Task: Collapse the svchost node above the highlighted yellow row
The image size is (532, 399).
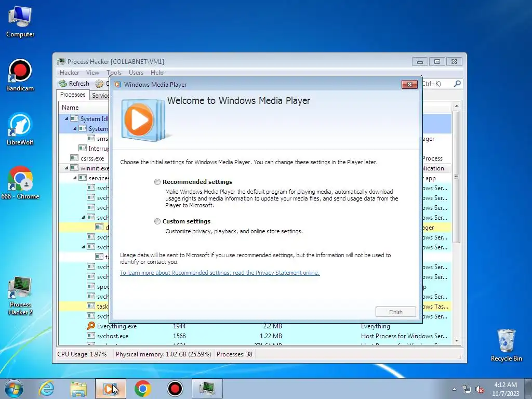Action: [83, 217]
